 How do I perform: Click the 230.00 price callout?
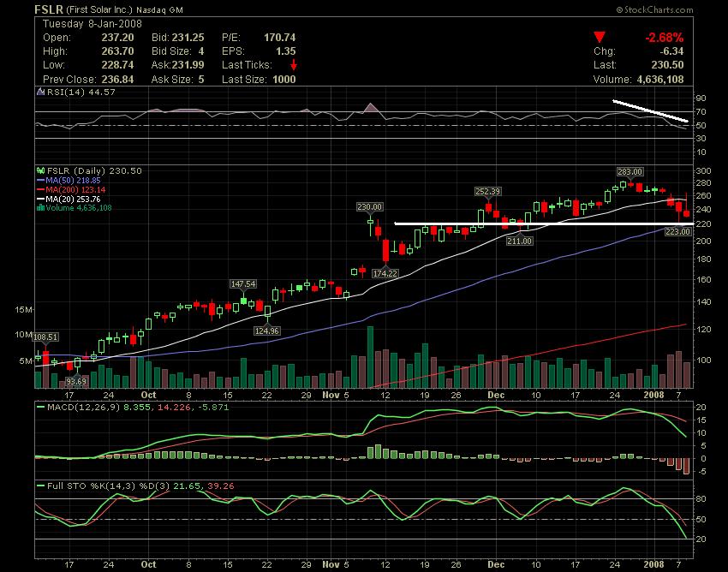370,207
